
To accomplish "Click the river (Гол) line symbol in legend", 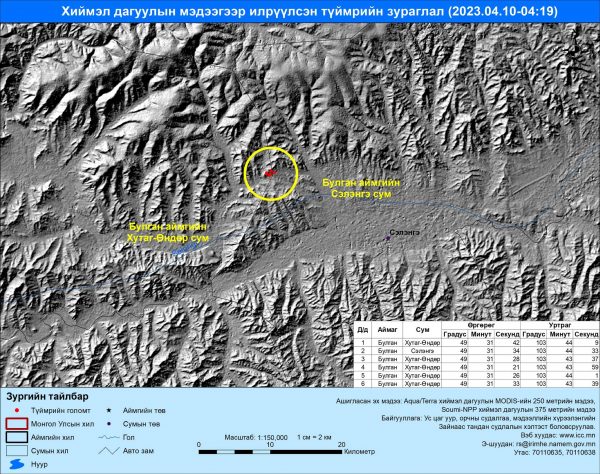I will [108, 436].
